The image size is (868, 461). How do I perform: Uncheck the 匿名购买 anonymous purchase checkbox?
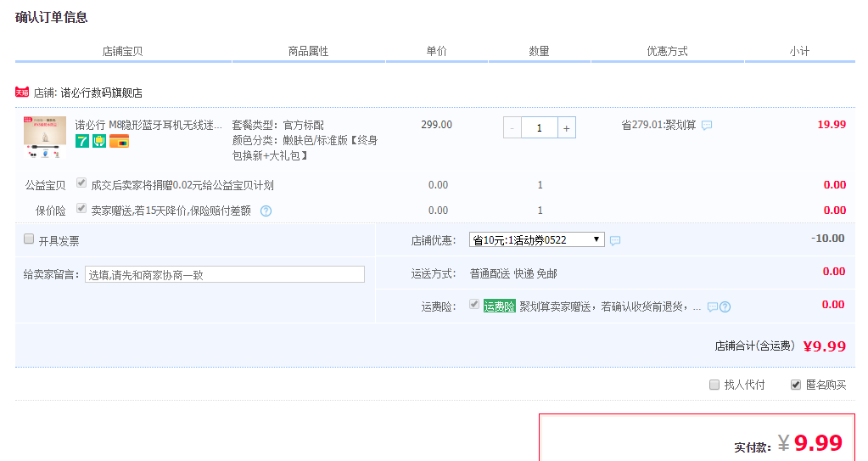click(x=796, y=385)
